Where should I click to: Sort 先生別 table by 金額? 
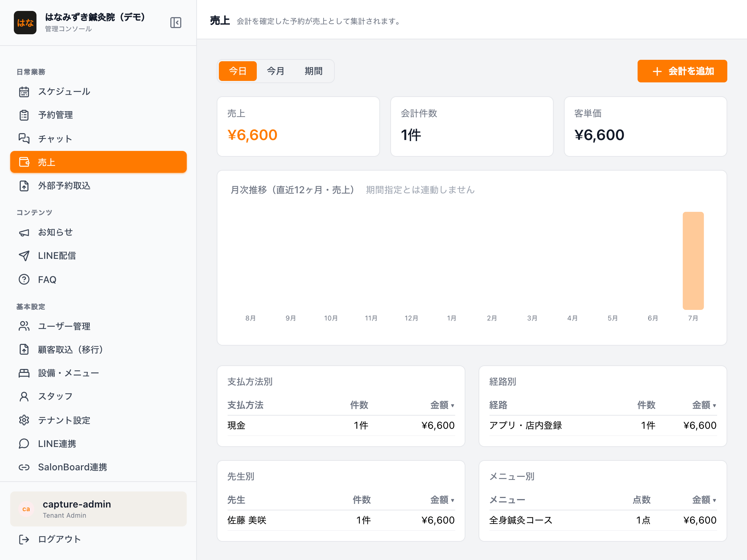pyautogui.click(x=442, y=500)
